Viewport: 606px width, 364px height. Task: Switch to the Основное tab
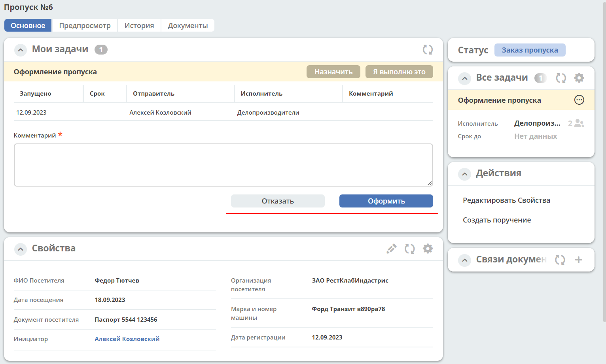[28, 25]
